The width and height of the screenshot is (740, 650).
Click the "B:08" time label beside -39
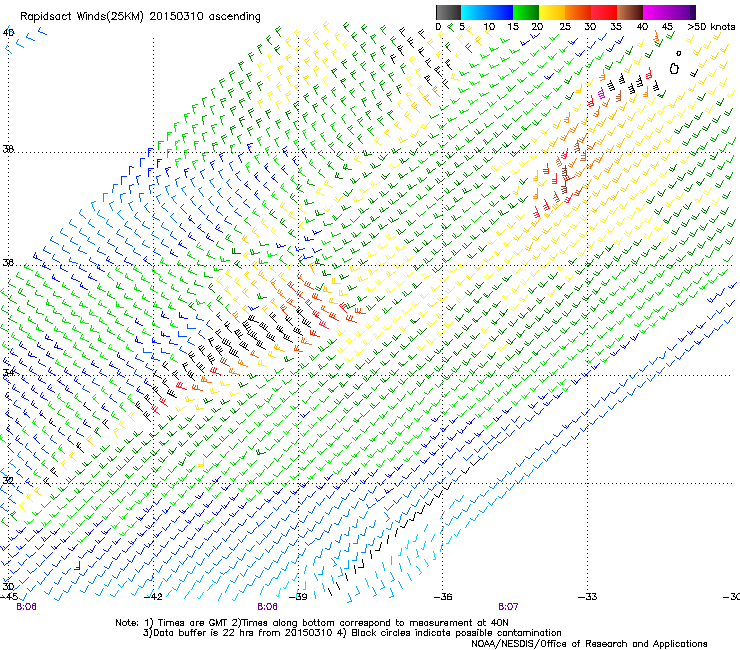(267, 607)
